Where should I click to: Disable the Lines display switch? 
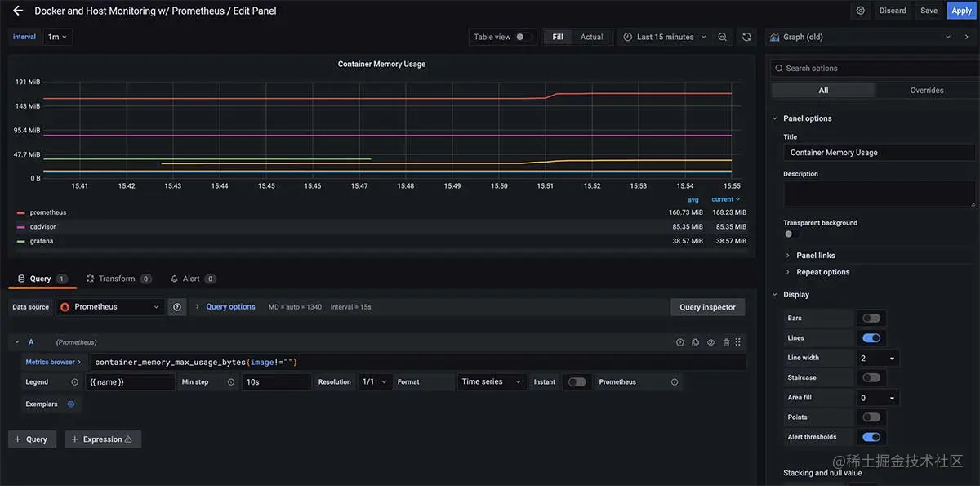pos(871,337)
